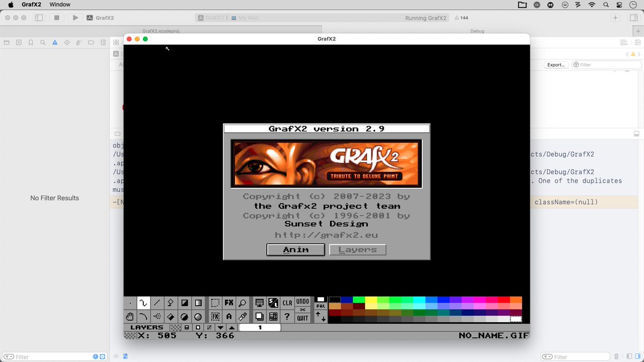The width and height of the screenshot is (644, 362).
Task: Select the freehand draw curve tool
Action: pyautogui.click(x=143, y=303)
